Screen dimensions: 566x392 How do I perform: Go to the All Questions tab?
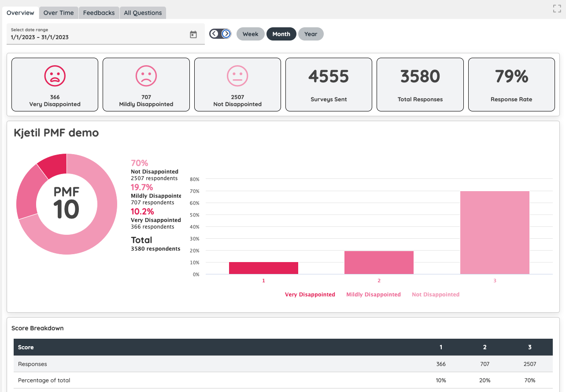tap(143, 13)
